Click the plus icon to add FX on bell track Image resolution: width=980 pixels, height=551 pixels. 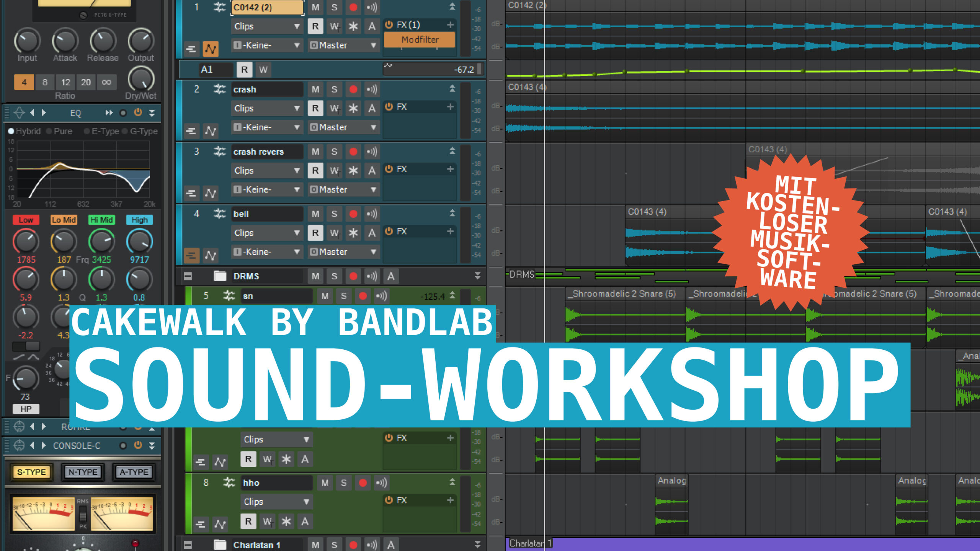pos(450,231)
